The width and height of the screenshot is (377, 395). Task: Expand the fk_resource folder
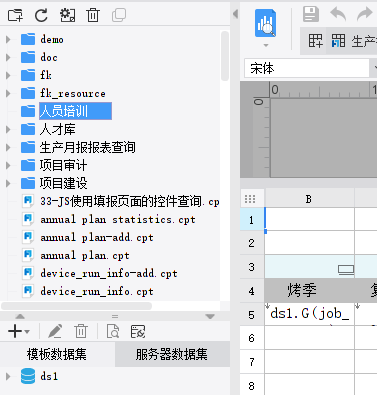(8, 93)
